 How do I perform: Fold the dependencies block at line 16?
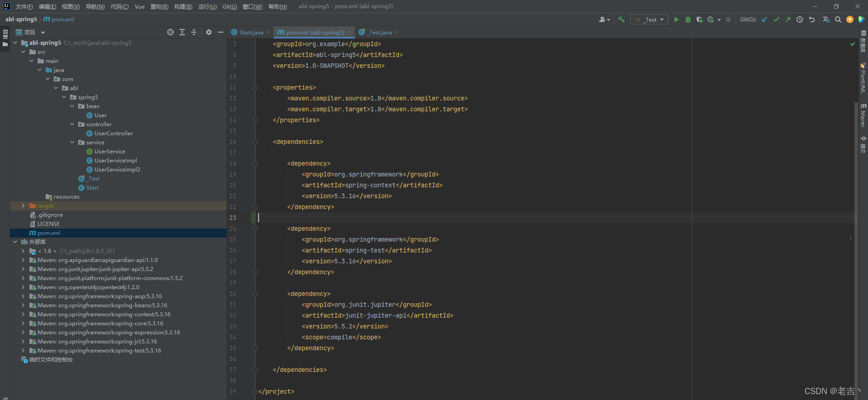(255, 142)
